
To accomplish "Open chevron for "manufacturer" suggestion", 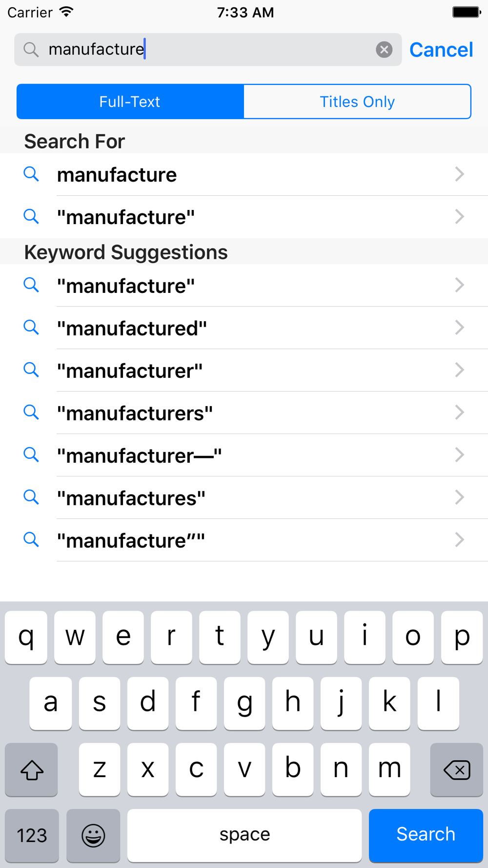I will (x=459, y=370).
